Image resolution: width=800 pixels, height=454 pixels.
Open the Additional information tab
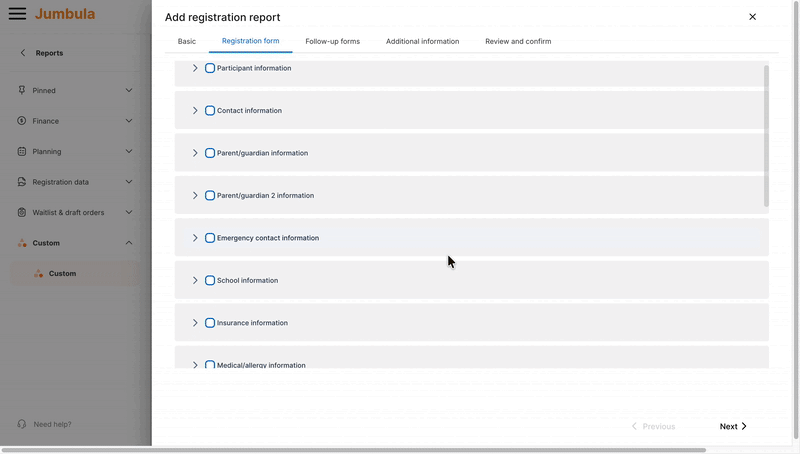(422, 42)
